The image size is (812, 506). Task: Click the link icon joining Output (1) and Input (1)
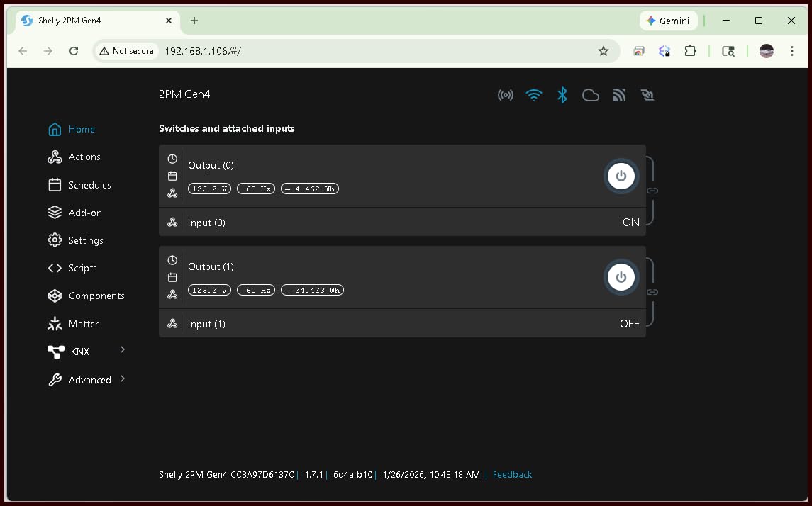[x=652, y=292]
